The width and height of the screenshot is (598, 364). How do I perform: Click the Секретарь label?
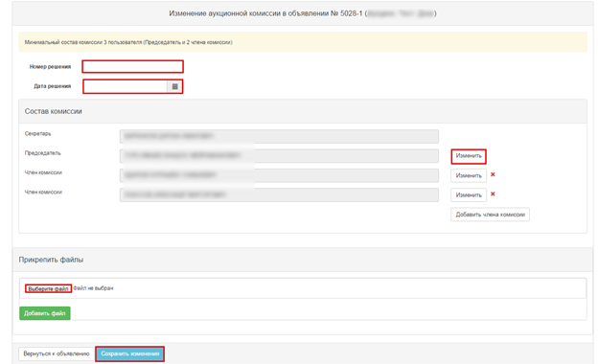click(37, 133)
